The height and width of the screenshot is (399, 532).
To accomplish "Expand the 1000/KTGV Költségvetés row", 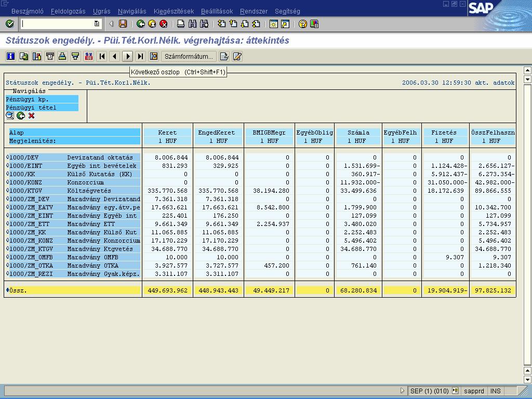I will pos(7,190).
